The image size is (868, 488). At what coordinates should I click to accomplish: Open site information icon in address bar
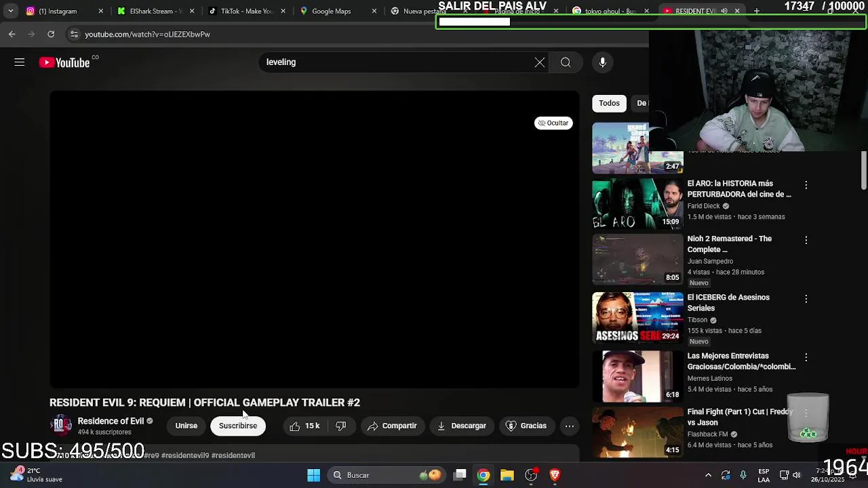(74, 34)
